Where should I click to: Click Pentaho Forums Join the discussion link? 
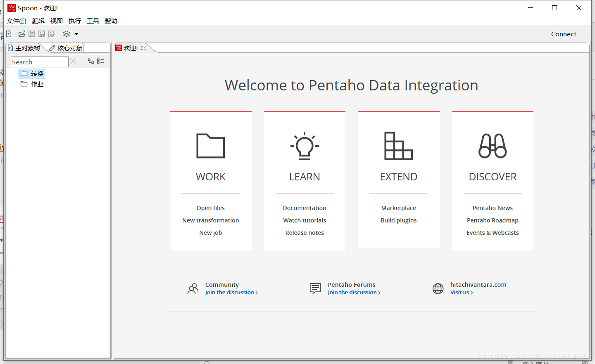354,293
